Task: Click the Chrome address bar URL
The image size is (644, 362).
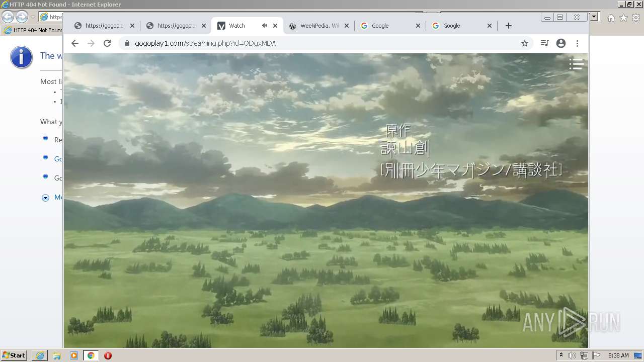Action: coord(205,43)
